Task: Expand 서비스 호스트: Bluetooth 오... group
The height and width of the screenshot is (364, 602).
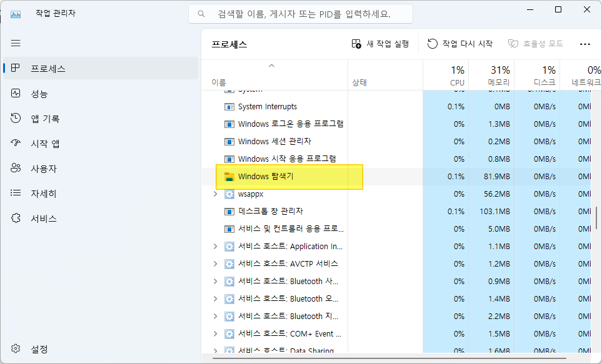Action: click(216, 299)
